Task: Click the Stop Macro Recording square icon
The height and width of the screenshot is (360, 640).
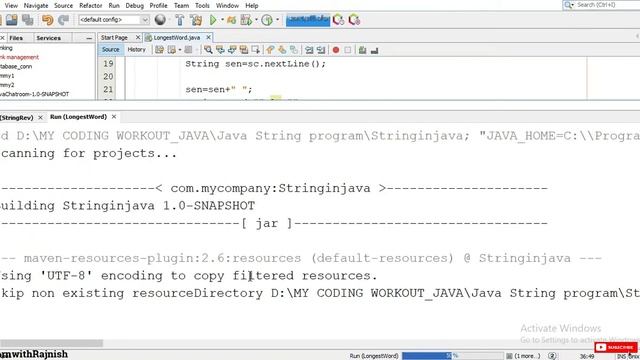Action: click(x=348, y=50)
